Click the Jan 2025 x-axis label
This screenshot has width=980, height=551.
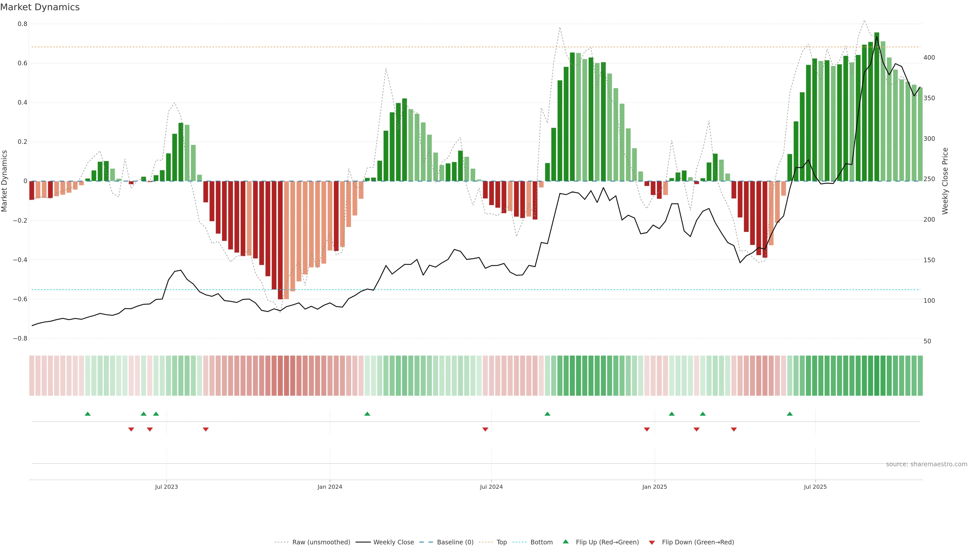pos(654,487)
